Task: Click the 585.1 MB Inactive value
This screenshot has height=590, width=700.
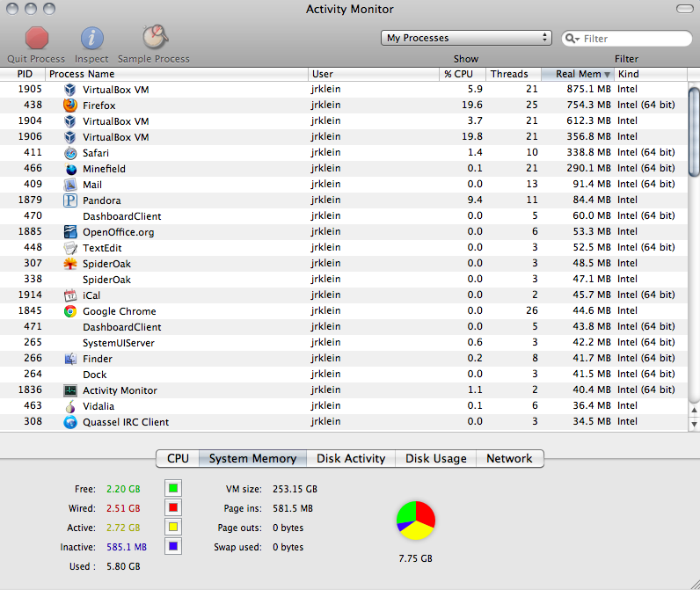Action: [127, 547]
